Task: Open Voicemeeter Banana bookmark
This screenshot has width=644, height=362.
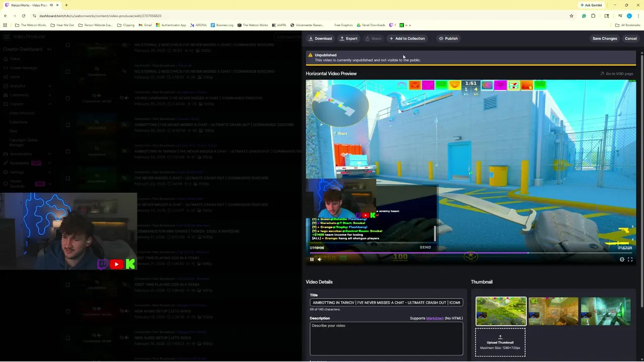Action: point(306,25)
